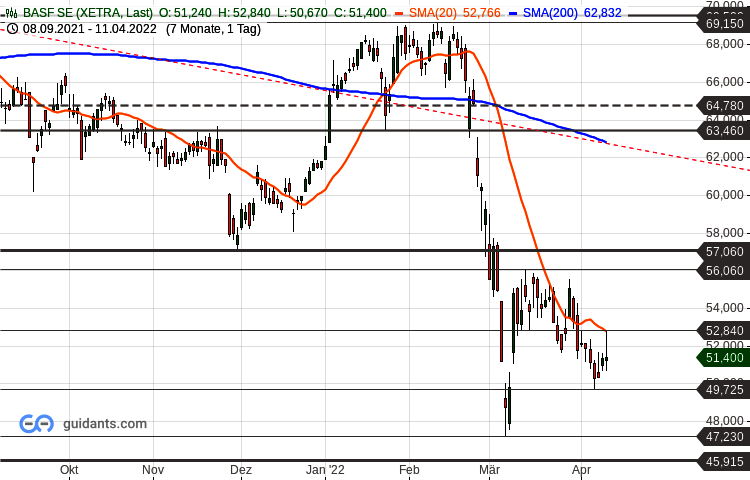The width and height of the screenshot is (750, 480).
Task: Click the 48,000 axis label
Action: 725,421
